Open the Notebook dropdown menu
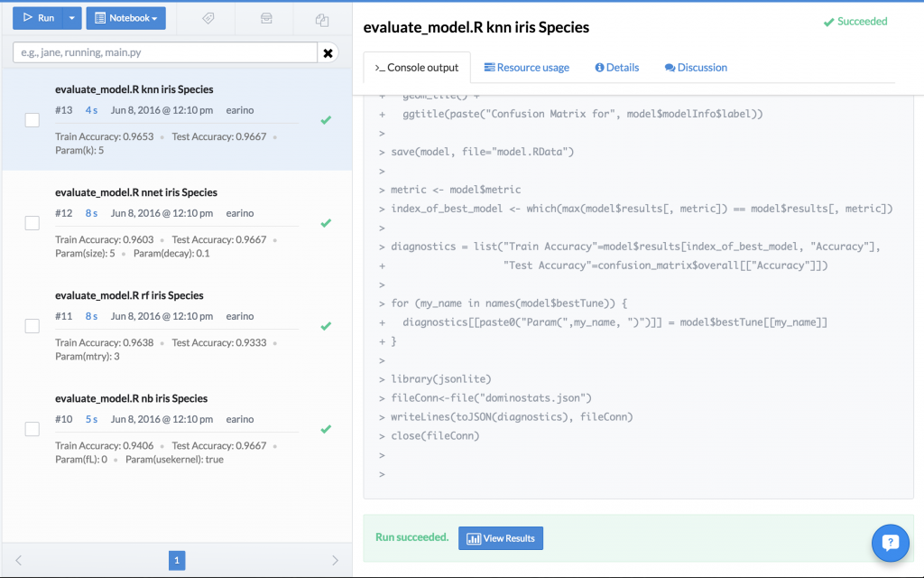Screen dimensions: 924x578 [125, 18]
